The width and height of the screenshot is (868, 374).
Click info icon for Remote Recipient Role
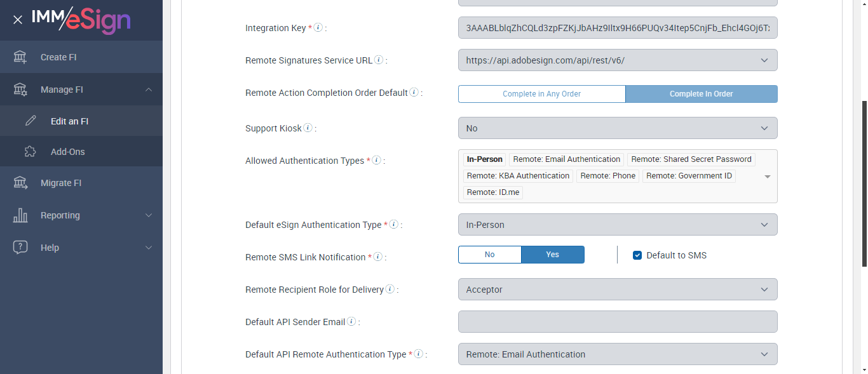tap(390, 290)
